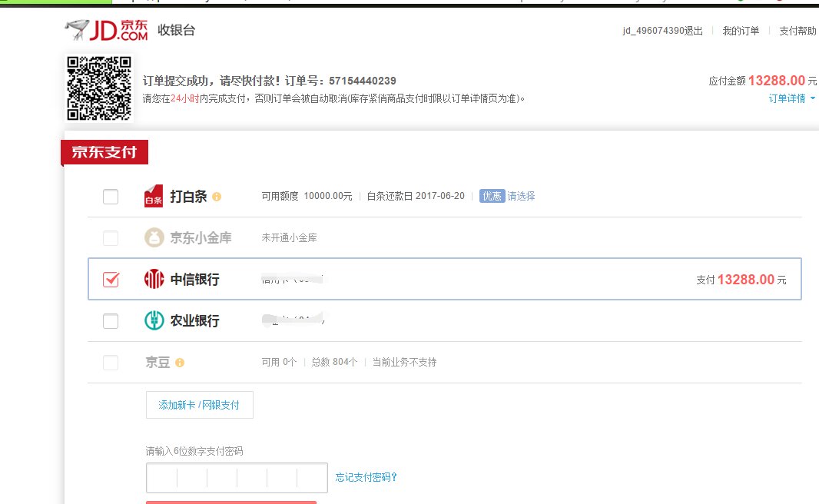819x504 pixels.
Task: Check the 打白条 payment checkbox
Action: click(x=111, y=197)
